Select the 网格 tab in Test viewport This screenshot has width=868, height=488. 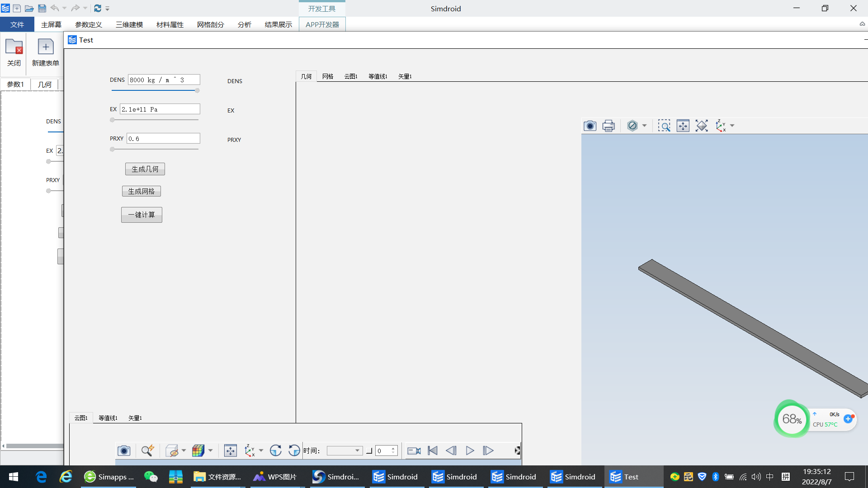tap(328, 76)
